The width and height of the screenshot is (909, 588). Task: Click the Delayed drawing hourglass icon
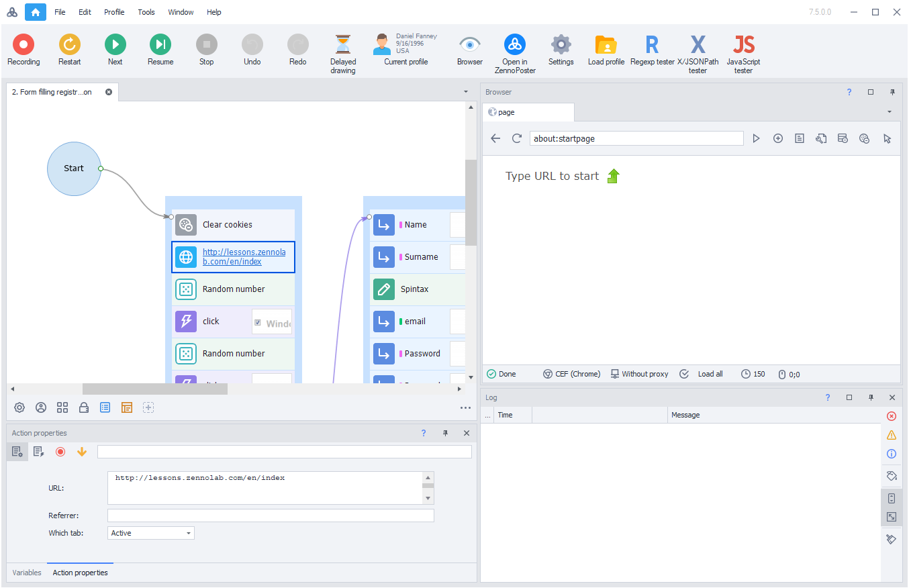coord(343,46)
